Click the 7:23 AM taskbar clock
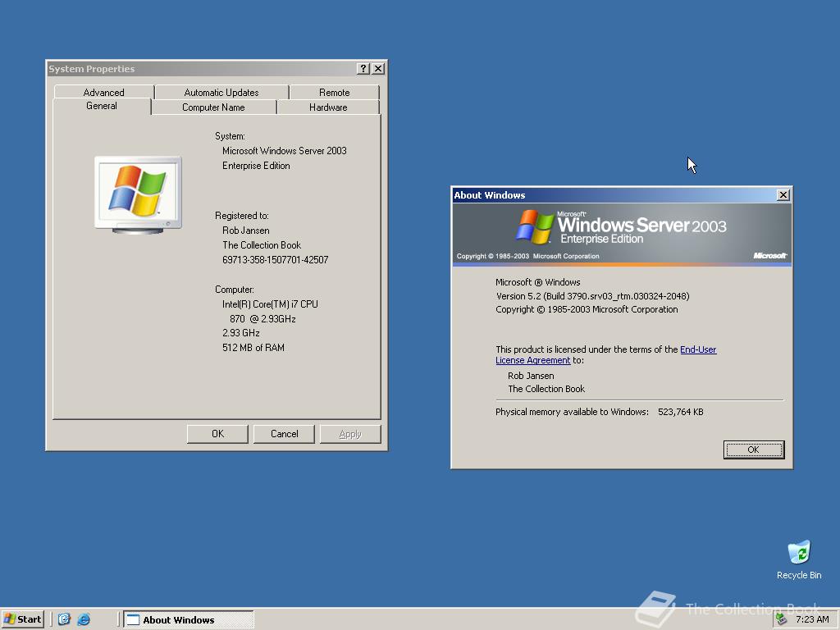The width and height of the screenshot is (840, 630). pyautogui.click(x=812, y=619)
